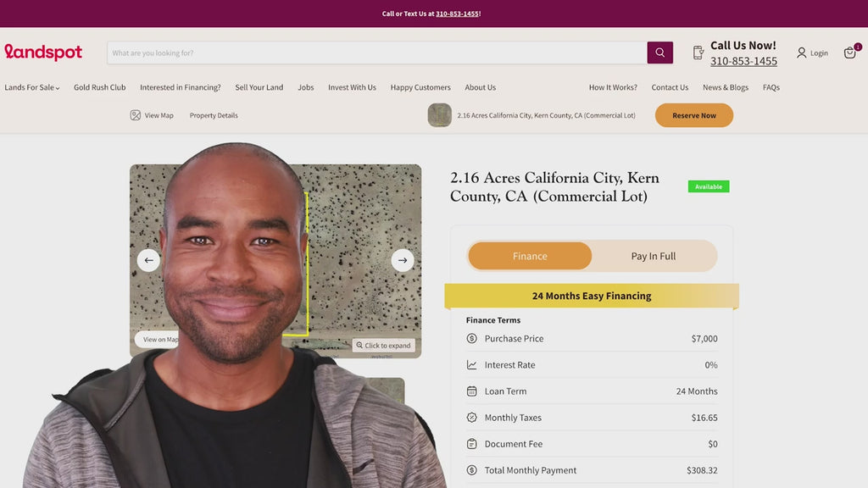Open the FAQs page

[771, 87]
